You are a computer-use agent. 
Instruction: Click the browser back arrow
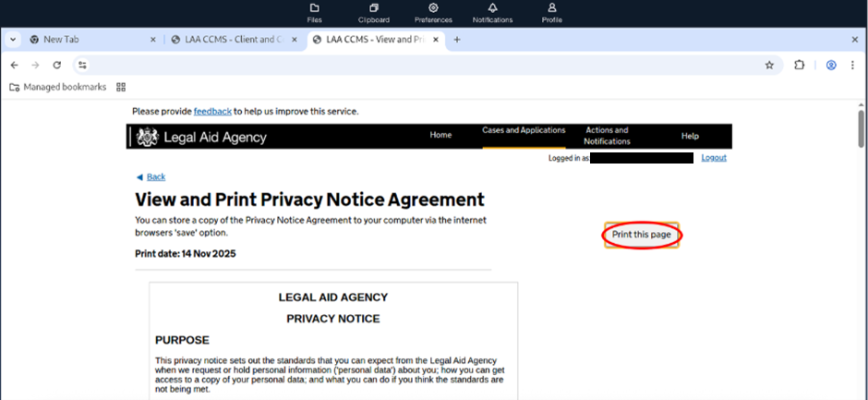[14, 66]
